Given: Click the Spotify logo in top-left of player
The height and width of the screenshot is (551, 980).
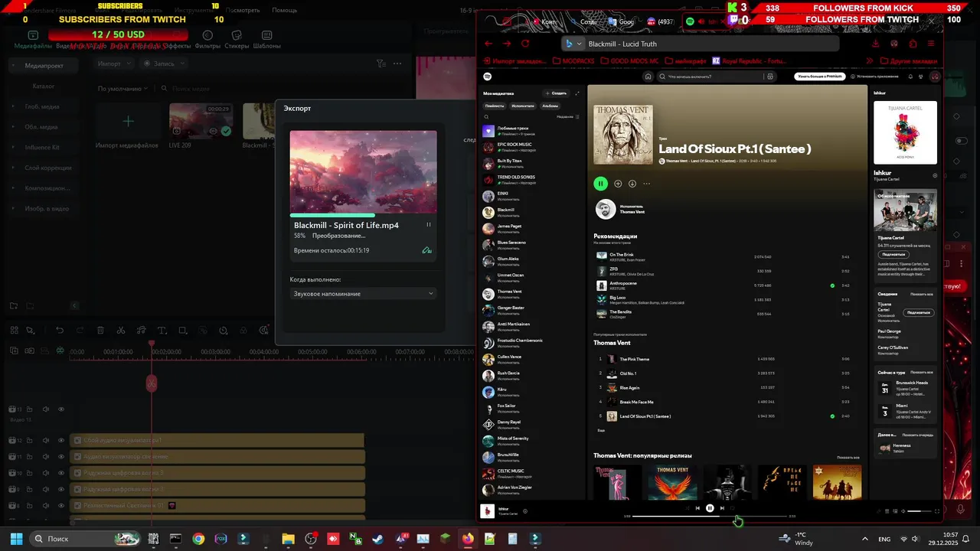Looking at the screenshot, I should coord(488,77).
